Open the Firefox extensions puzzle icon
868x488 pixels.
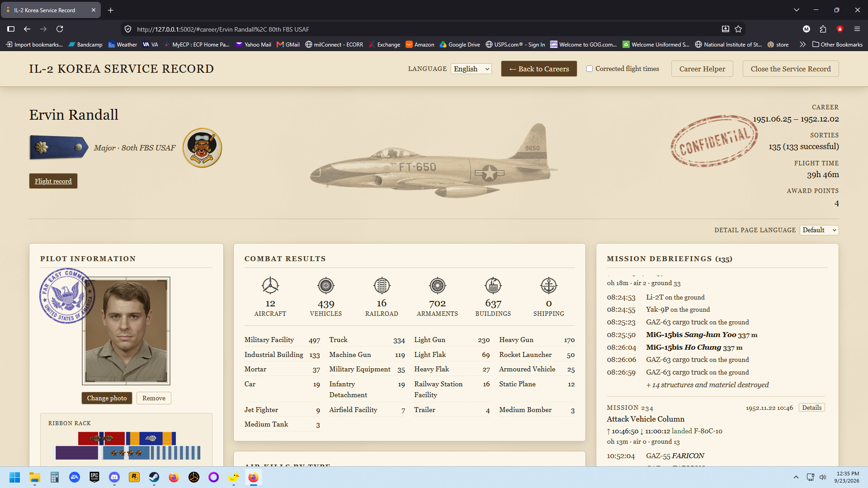(x=823, y=29)
